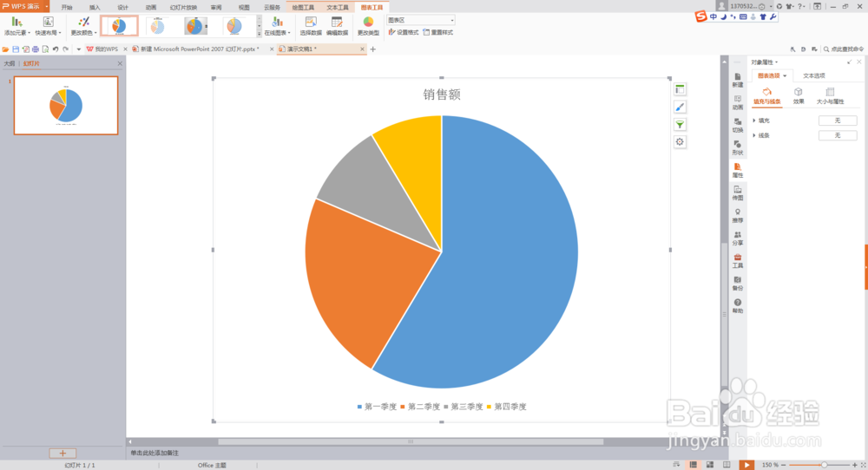Click the open folder icon in quick access
This screenshot has width=868, height=470.
[5, 49]
